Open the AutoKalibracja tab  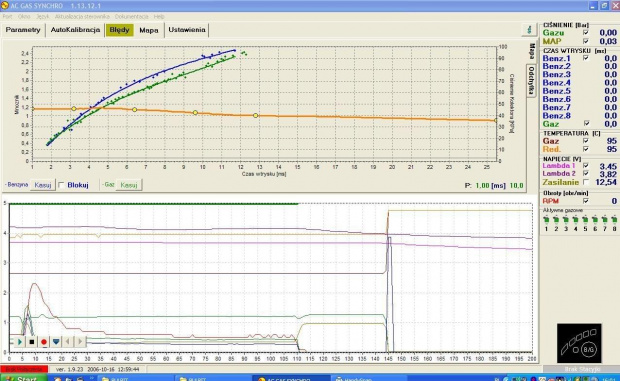point(75,30)
